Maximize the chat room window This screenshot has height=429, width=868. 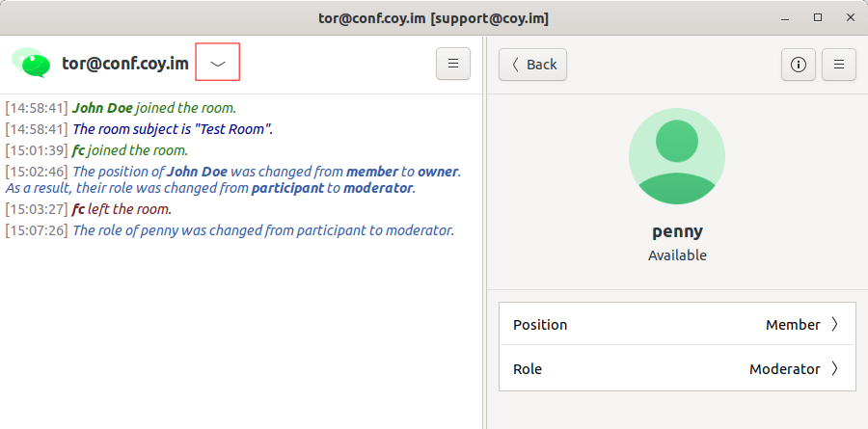pyautogui.click(x=818, y=17)
